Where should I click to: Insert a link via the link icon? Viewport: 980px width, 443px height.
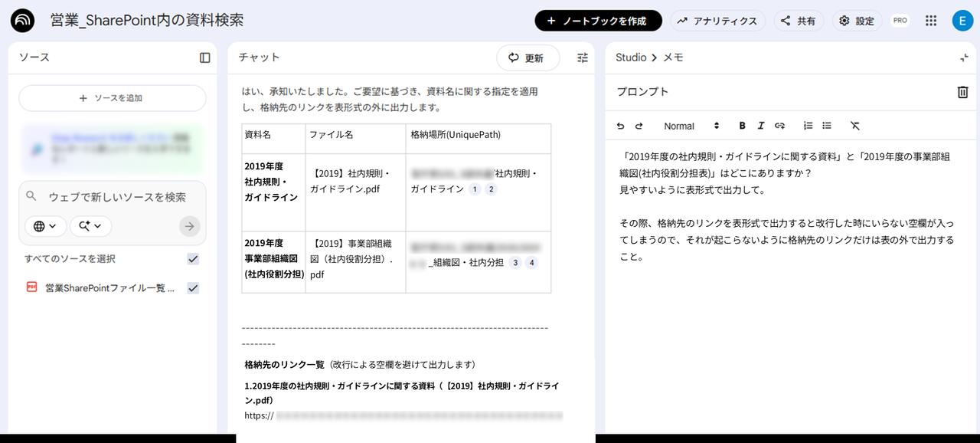tap(781, 126)
